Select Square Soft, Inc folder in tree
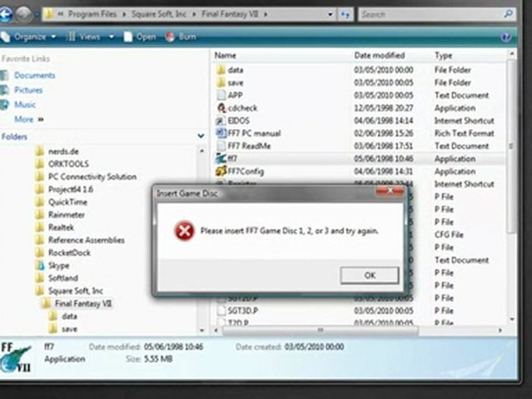The image size is (532, 399). coord(76,291)
